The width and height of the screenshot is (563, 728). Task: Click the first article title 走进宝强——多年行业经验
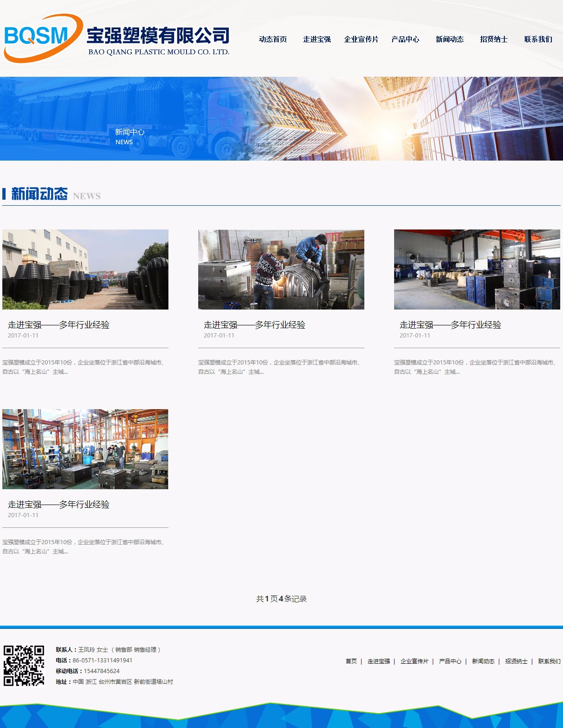[59, 325]
